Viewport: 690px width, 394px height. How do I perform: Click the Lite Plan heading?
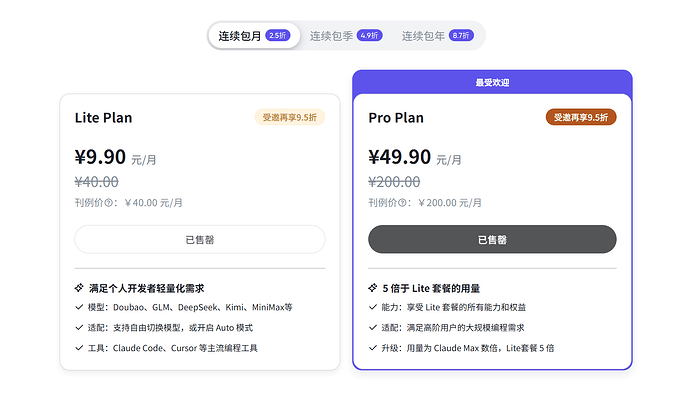pos(103,118)
